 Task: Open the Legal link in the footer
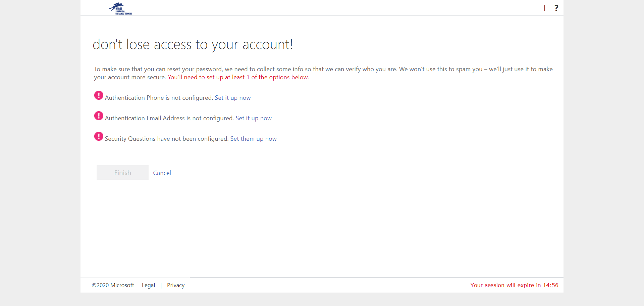pos(148,285)
